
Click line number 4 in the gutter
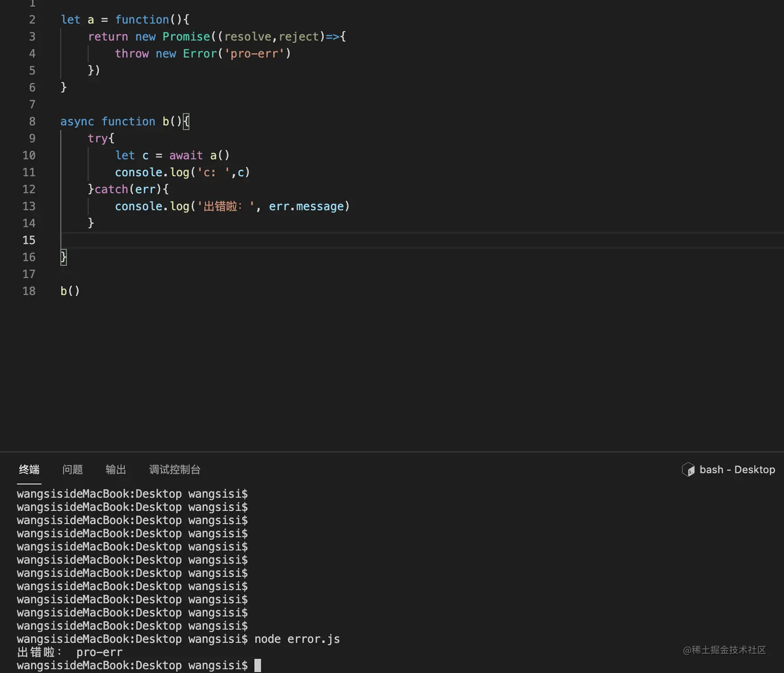click(32, 53)
